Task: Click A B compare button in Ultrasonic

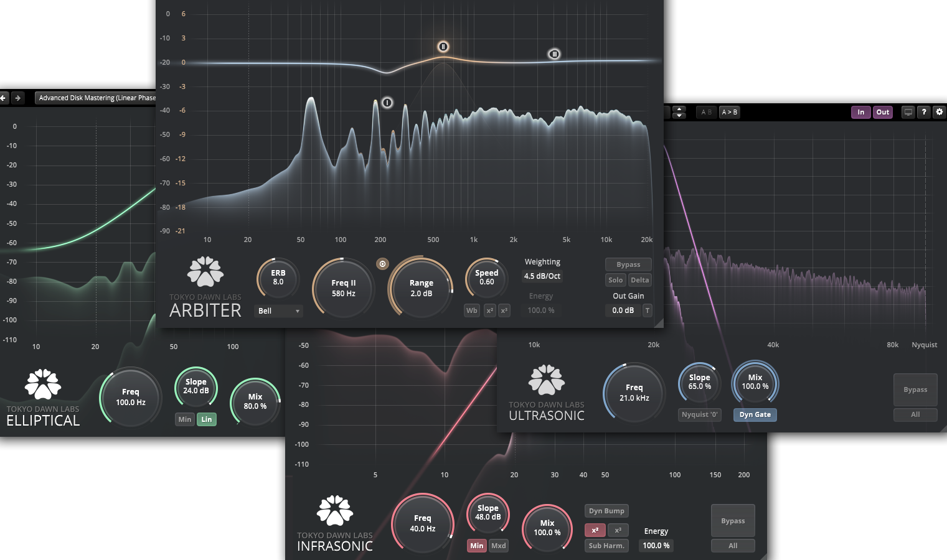Action: click(706, 112)
